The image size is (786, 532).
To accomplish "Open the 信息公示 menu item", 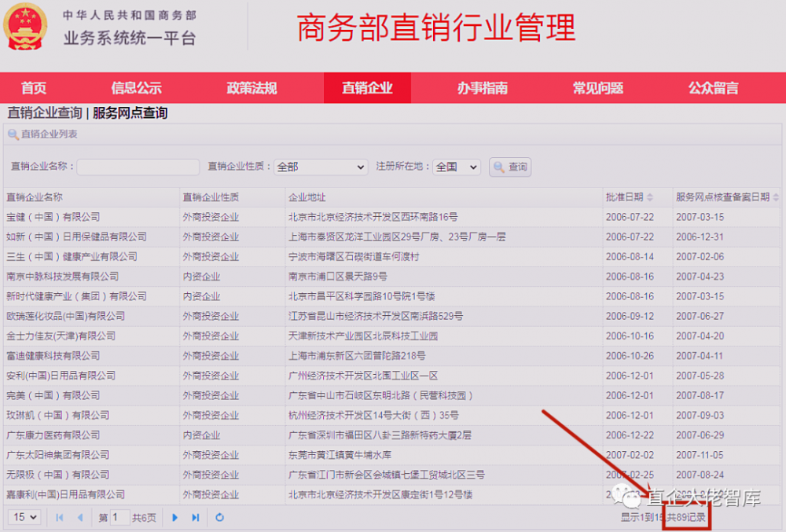I will 136,88.
